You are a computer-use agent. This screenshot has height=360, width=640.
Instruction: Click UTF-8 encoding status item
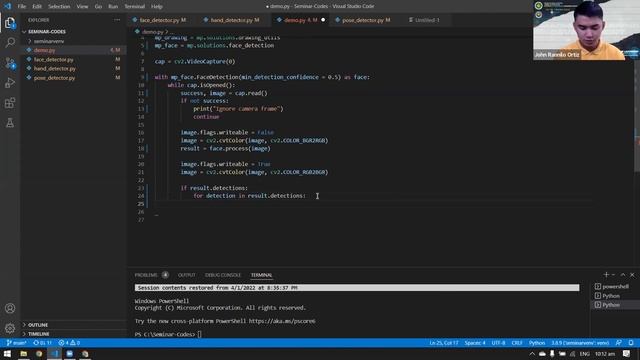(498, 343)
